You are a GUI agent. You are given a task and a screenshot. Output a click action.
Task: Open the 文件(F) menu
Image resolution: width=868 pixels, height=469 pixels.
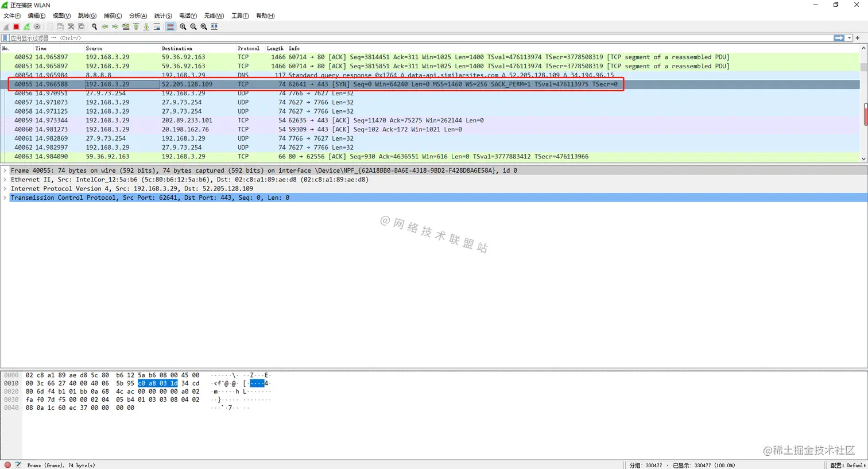(12, 16)
